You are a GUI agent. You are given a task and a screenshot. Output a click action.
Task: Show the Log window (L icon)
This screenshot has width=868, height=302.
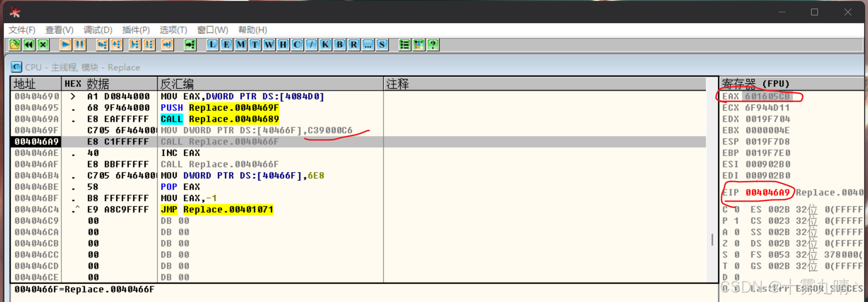point(212,45)
